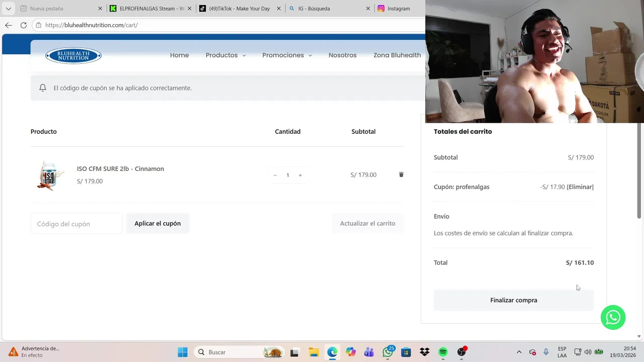Show hidden tray icons chevron
The image size is (644, 362).
(x=519, y=352)
